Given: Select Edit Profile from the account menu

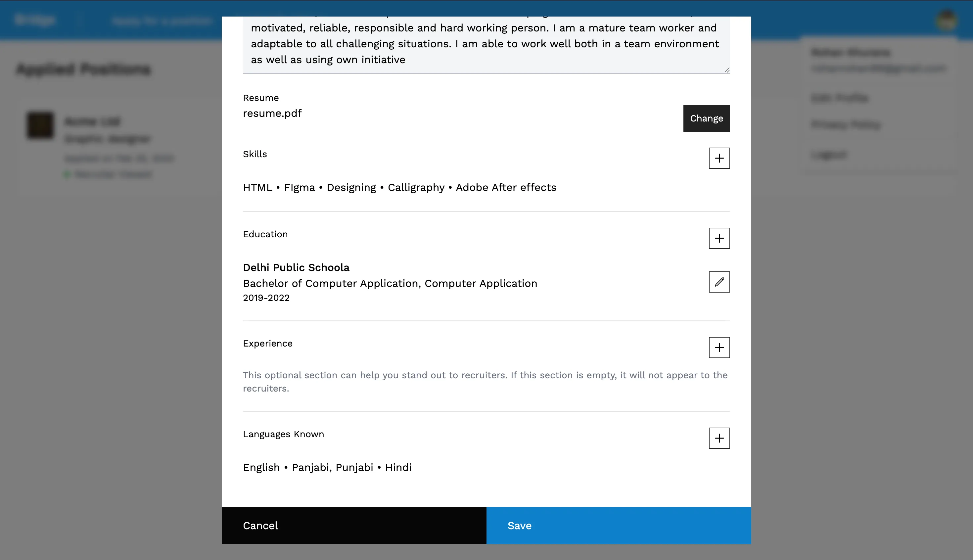Looking at the screenshot, I should (x=840, y=98).
